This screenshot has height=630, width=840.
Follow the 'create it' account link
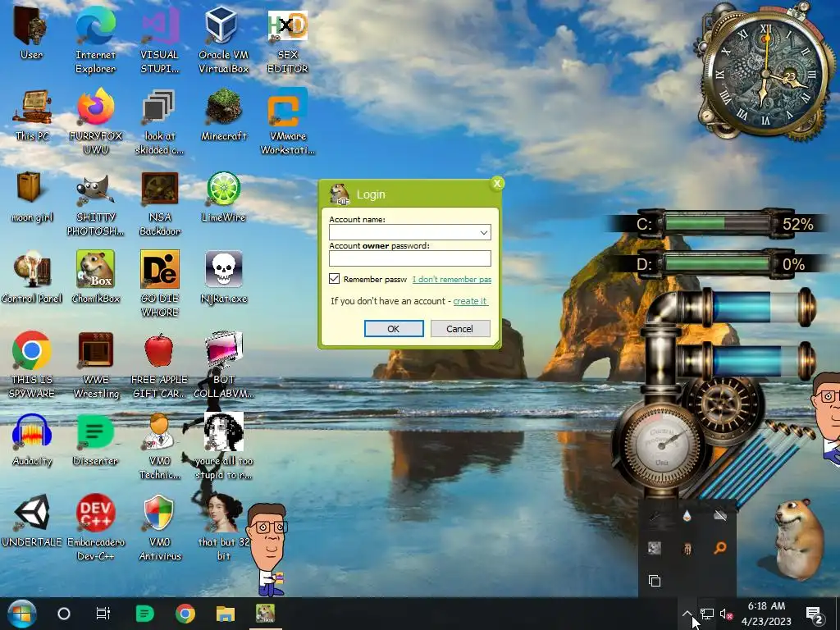coord(470,301)
